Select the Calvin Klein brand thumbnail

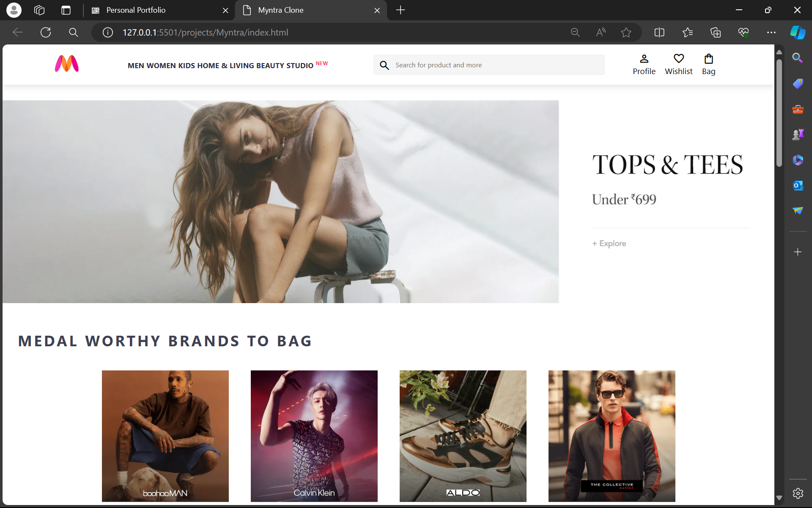tap(314, 436)
